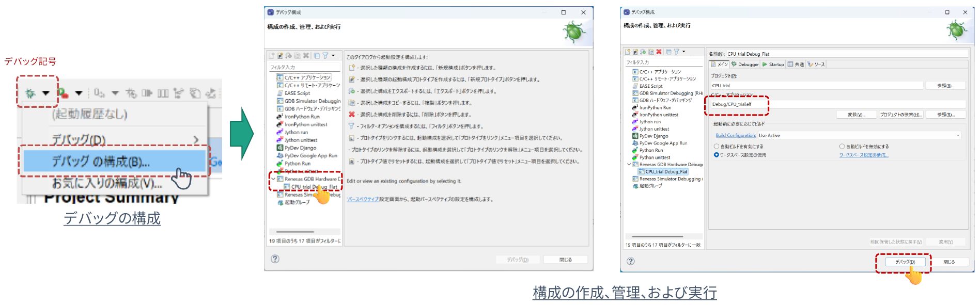Viewport: 980px width, 305px height.
Task: Click the help question mark icon in right dialog
Action: [x=631, y=261]
